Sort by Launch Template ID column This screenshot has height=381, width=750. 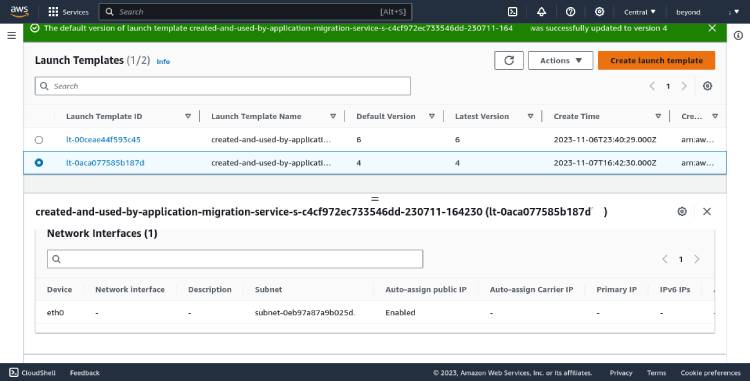tap(188, 116)
